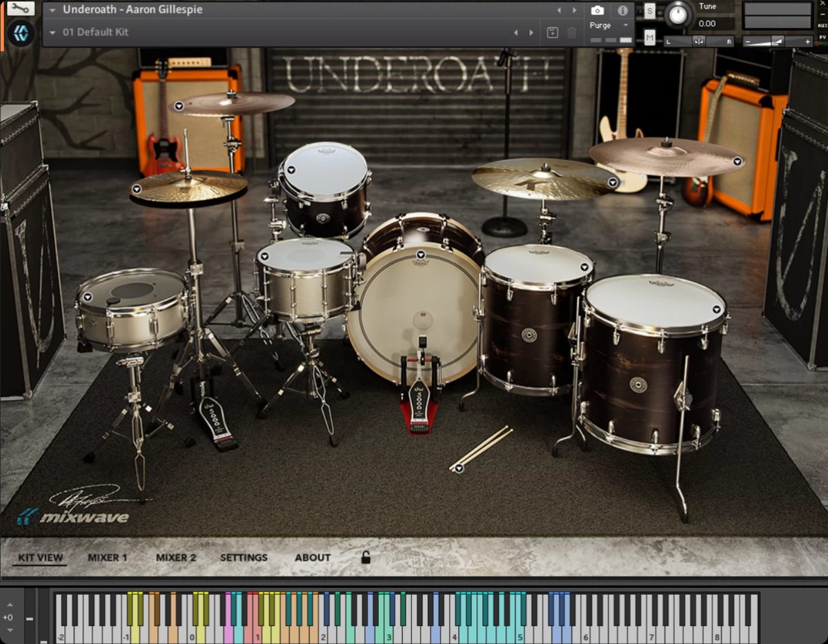Click the output volume slider
828x644 pixels.
tap(778, 41)
